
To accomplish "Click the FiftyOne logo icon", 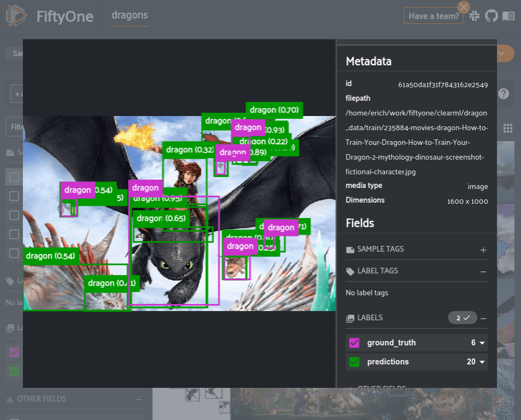I will point(16,16).
